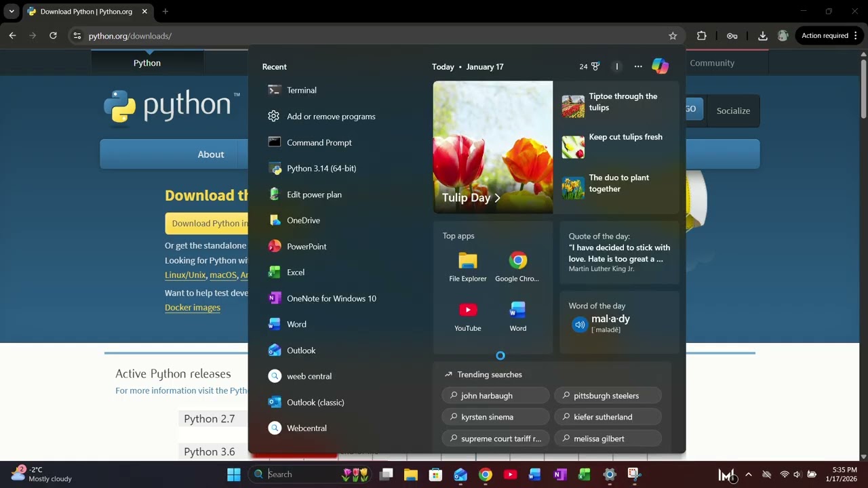Viewport: 868px width, 488px height.
Task: Focus the taskbar Search box
Action: [310, 474]
